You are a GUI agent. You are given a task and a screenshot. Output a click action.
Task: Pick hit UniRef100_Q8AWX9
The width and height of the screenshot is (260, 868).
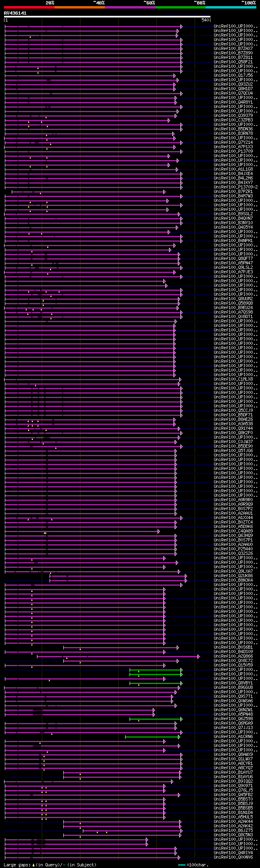click(x=233, y=755)
